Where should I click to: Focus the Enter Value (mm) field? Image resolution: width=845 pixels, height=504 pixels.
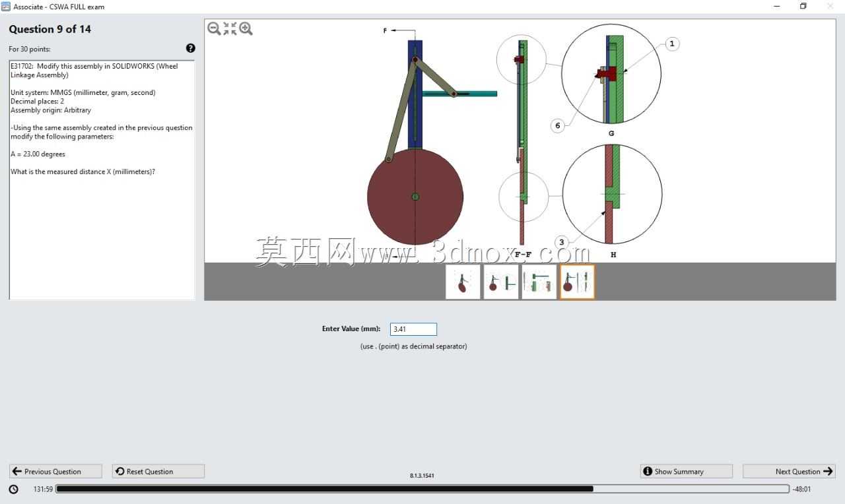click(413, 329)
